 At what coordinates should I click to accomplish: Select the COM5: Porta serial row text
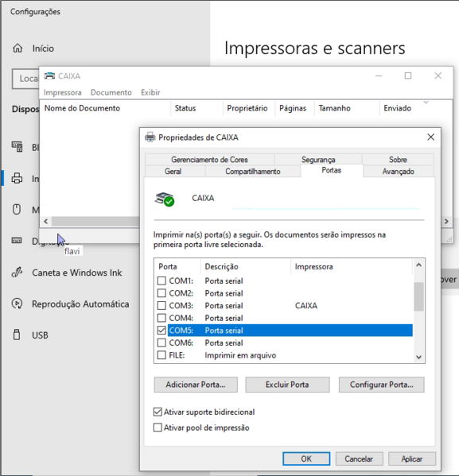click(x=290, y=331)
